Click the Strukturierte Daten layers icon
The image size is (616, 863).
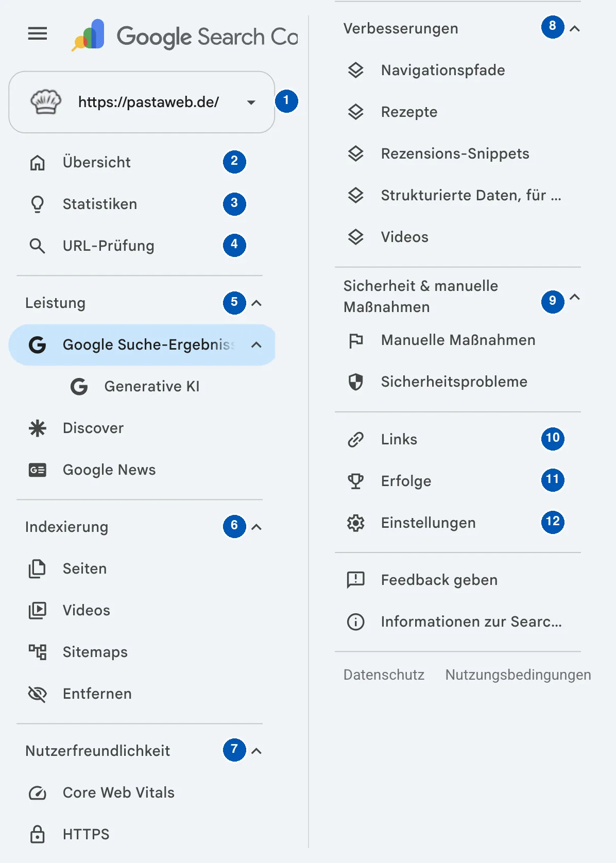tap(356, 195)
